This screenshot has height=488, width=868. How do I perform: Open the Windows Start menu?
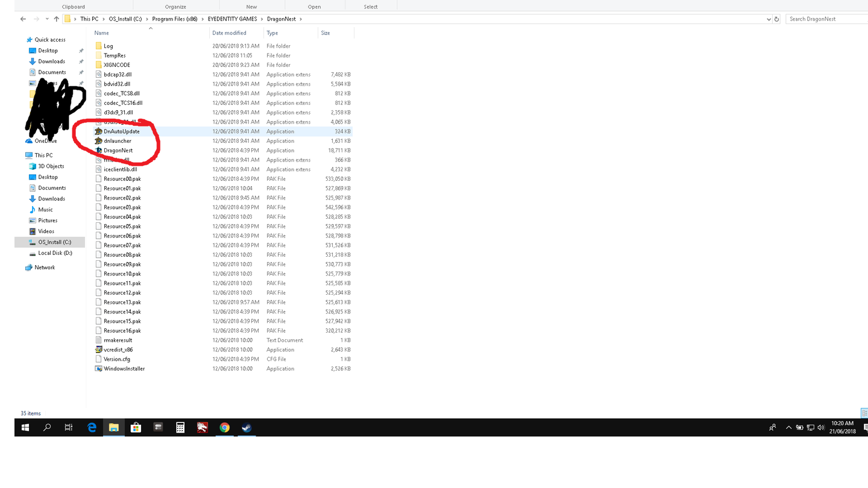click(x=25, y=428)
